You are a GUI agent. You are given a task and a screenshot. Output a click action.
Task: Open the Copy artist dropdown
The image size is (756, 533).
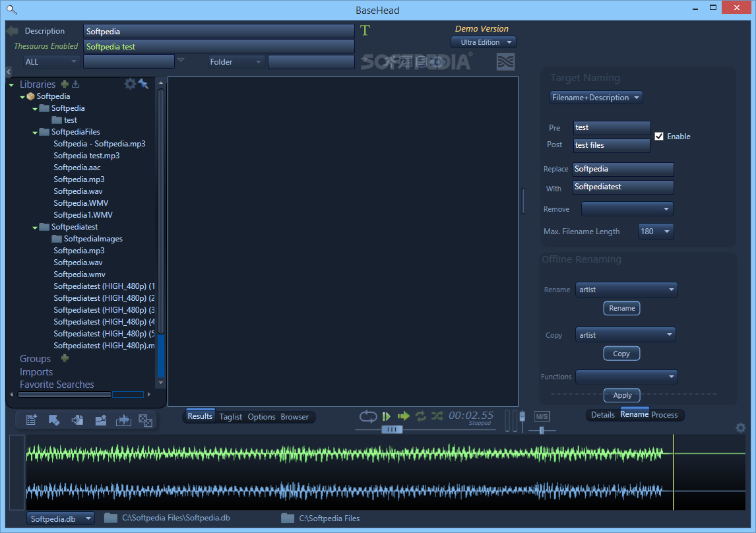[625, 335]
